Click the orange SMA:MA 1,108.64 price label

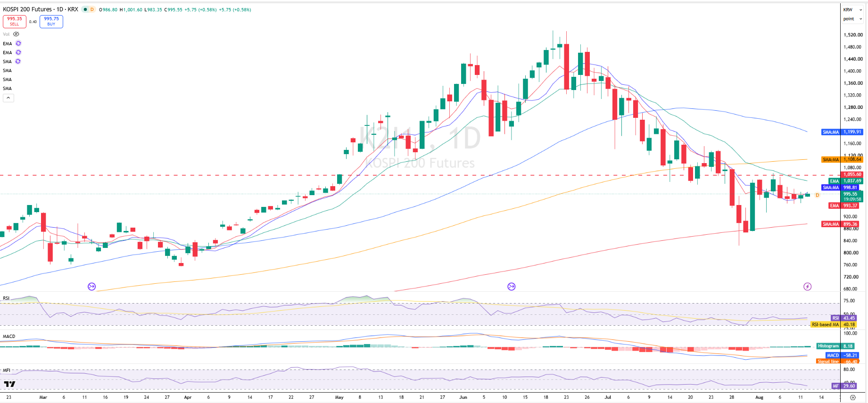click(842, 159)
